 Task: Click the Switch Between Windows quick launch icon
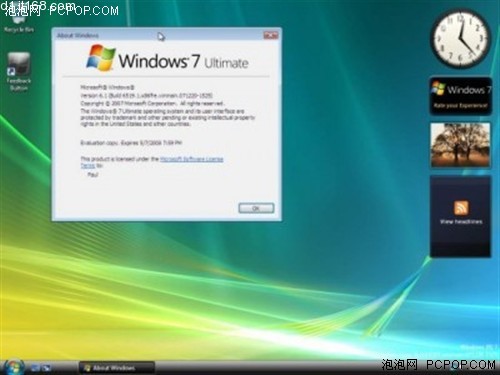coord(46,368)
